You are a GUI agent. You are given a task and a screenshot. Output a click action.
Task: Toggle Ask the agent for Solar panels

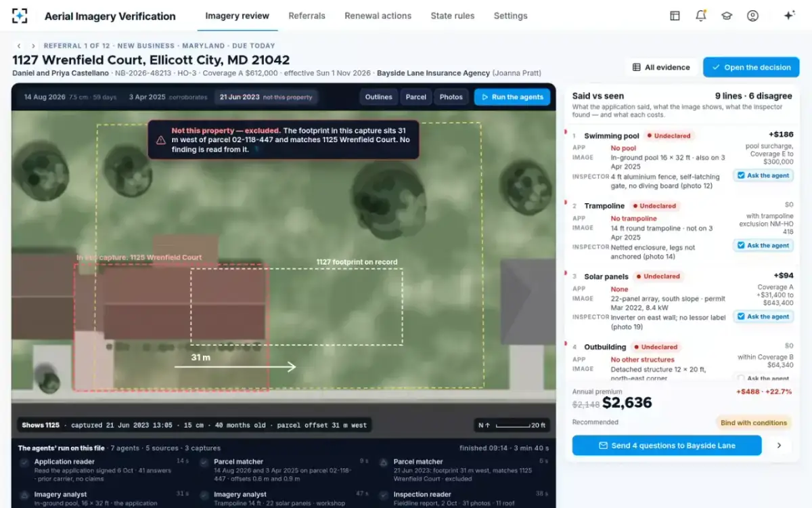tap(763, 316)
